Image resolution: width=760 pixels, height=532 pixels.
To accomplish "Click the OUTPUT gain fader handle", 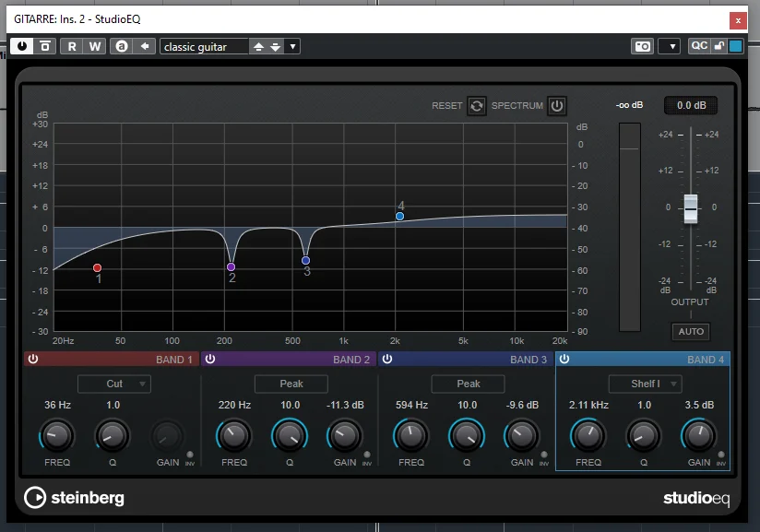I will click(x=691, y=208).
